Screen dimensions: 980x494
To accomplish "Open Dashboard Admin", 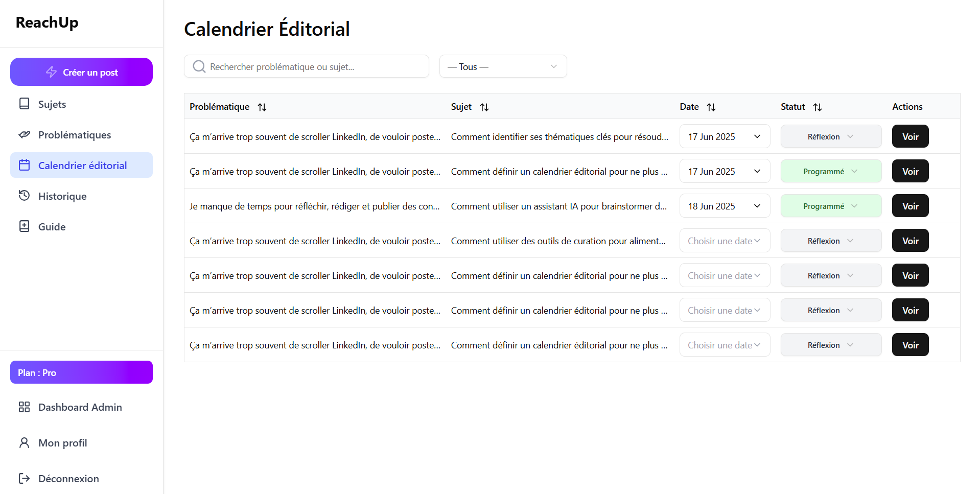I will pos(81,407).
